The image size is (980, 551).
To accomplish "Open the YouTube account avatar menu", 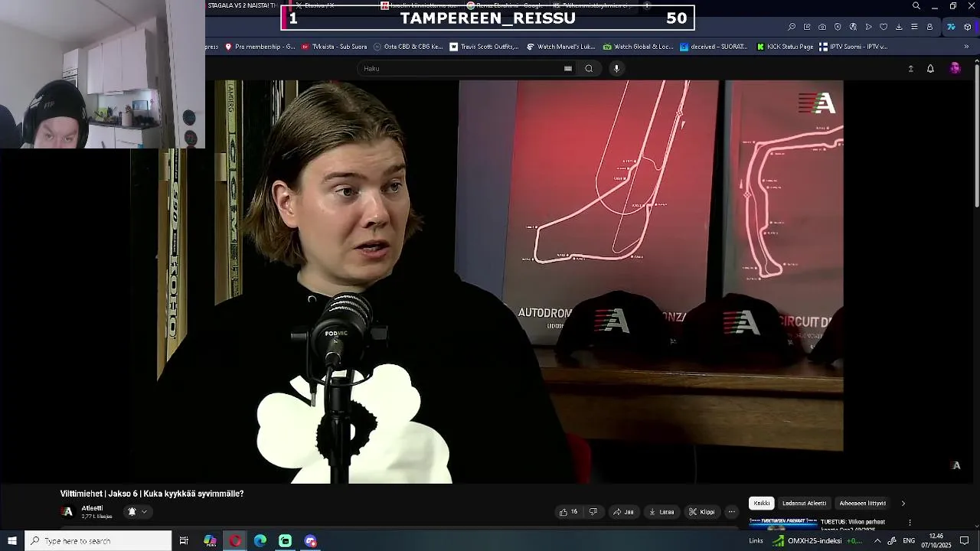I will point(955,69).
